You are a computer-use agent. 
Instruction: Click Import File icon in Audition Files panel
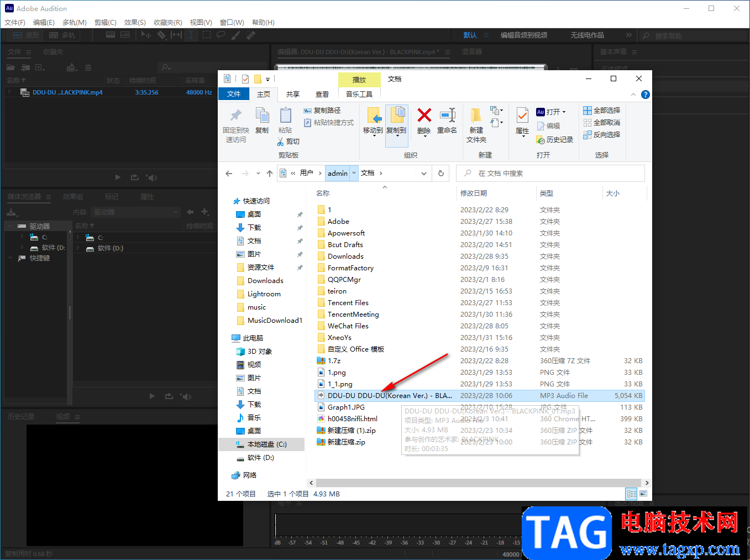25,67
